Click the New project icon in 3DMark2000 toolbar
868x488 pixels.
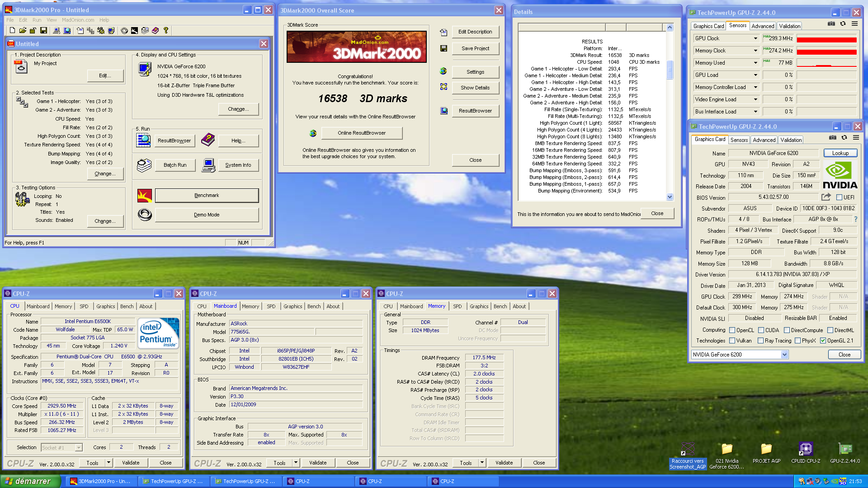[x=12, y=30]
